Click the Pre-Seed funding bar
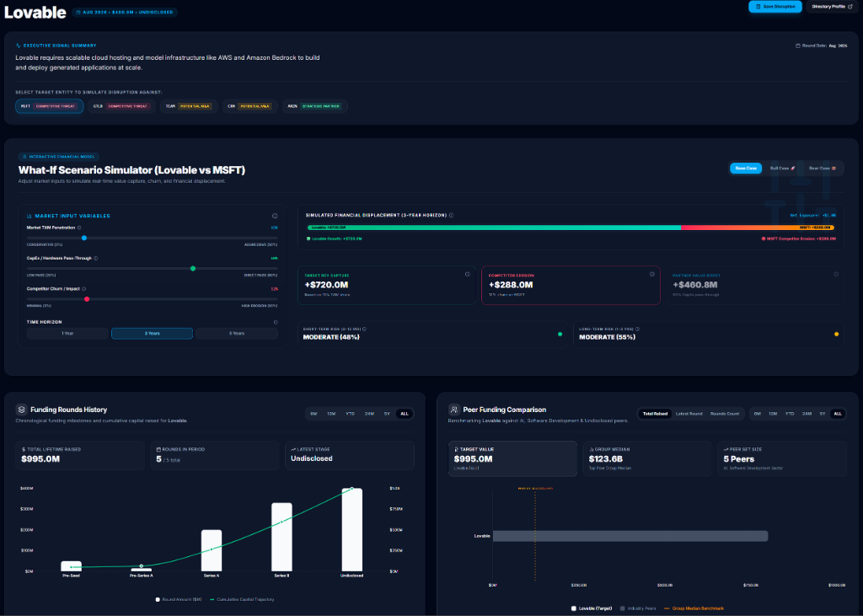 coord(71,566)
